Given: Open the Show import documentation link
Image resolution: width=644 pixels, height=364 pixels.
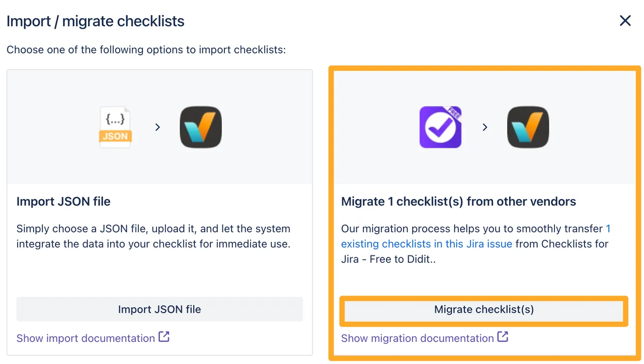Looking at the screenshot, I should pyautogui.click(x=86, y=338).
